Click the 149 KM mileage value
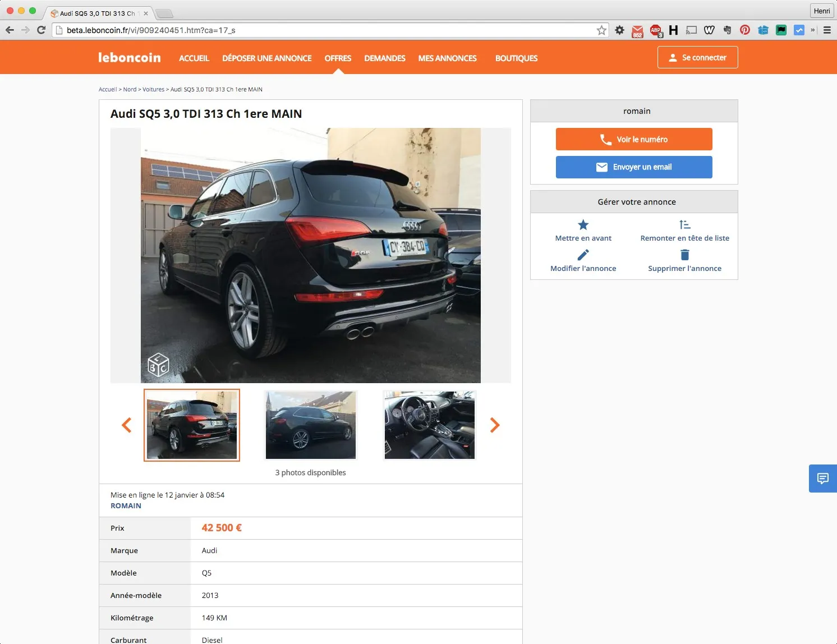Viewport: 837px width, 644px height. pyautogui.click(x=214, y=618)
